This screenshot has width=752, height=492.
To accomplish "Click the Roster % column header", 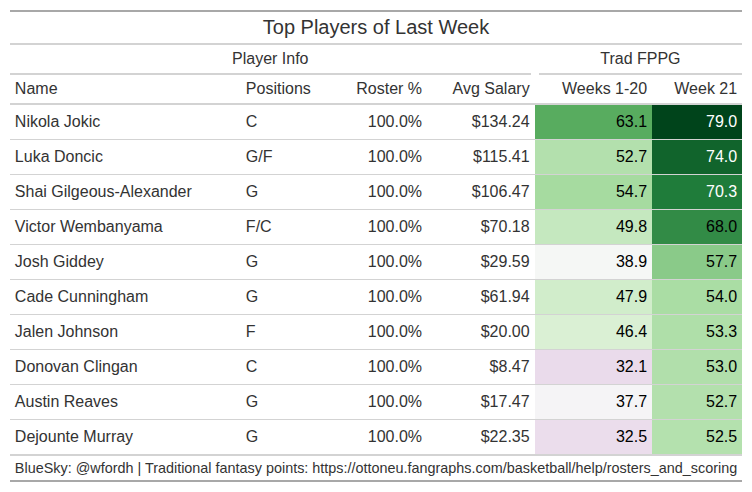I will [x=389, y=89].
